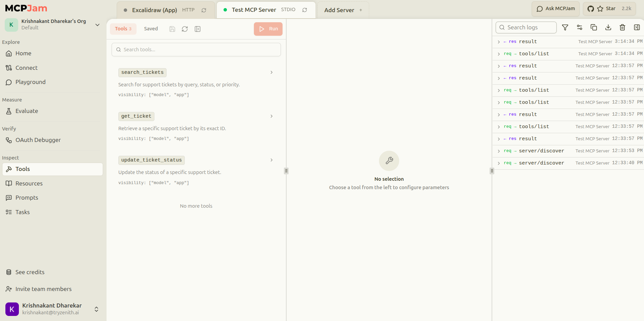Open the log filter icon
Screen dimensions: 644x321
pyautogui.click(x=565, y=28)
